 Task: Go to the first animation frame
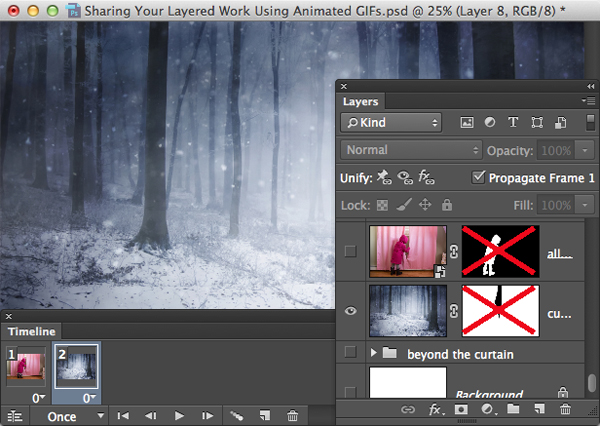click(x=123, y=416)
